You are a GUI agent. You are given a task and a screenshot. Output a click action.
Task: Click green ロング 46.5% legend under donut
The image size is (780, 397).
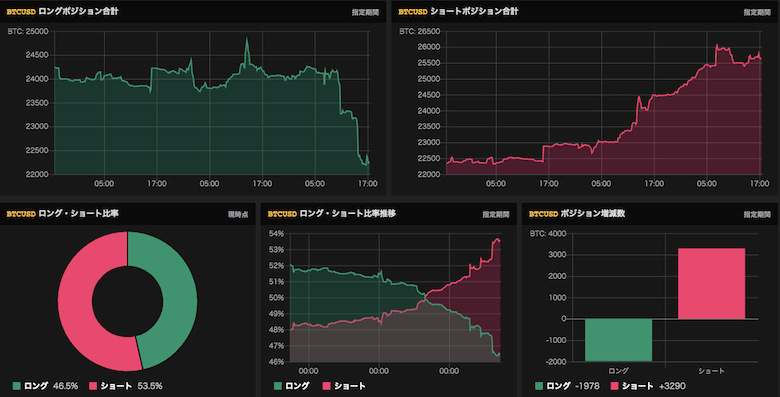(x=45, y=386)
